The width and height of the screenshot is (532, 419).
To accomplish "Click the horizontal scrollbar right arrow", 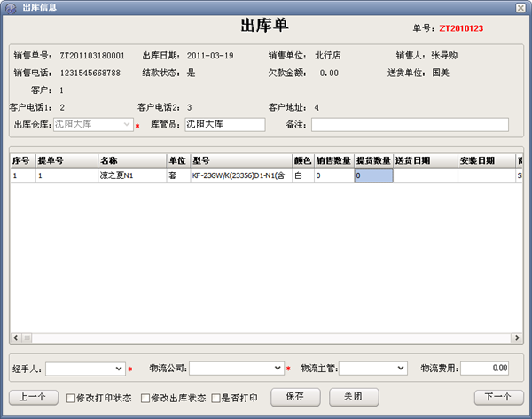I will [517, 338].
